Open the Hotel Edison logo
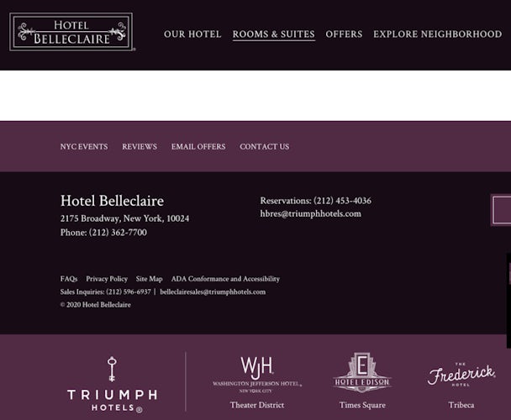Screen dimensions: 511x420 362,373
